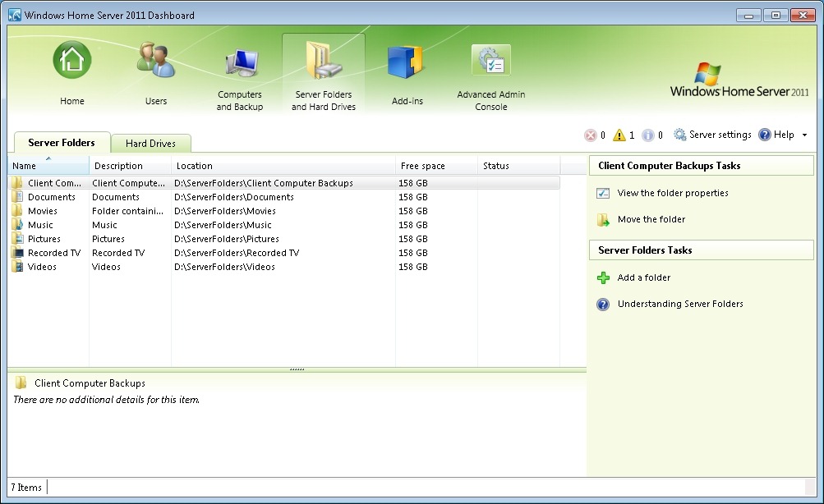Expand the Help dropdown arrow

(x=804, y=135)
